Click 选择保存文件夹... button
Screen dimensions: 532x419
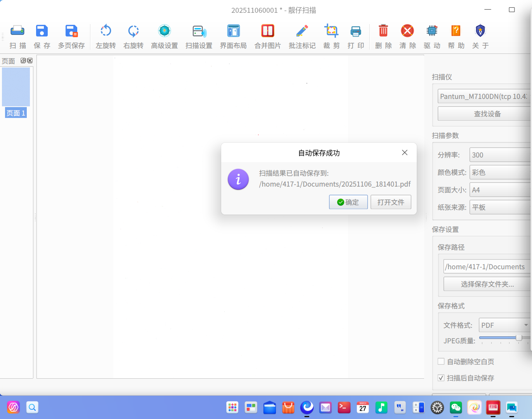pyautogui.click(x=487, y=284)
